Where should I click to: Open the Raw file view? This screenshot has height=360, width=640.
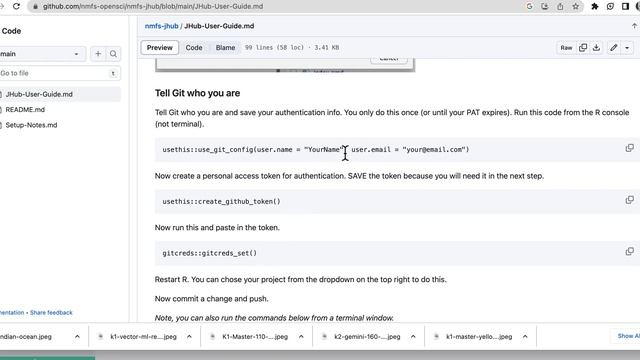tap(566, 48)
